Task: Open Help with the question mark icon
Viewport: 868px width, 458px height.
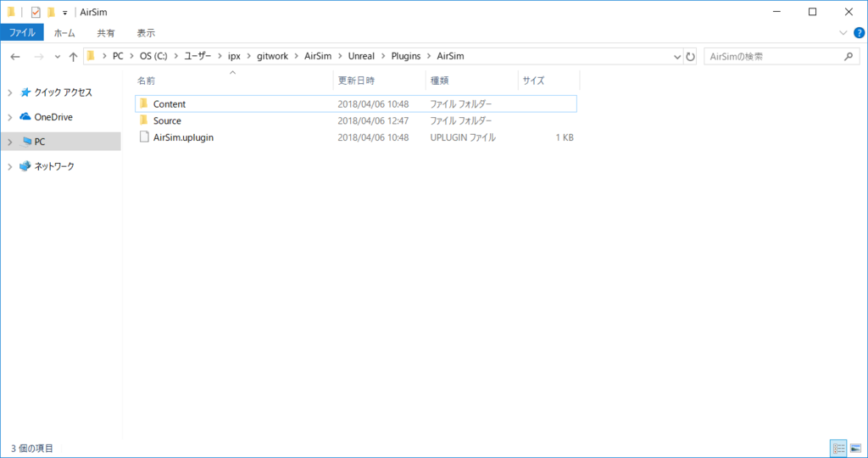Action: point(860,33)
